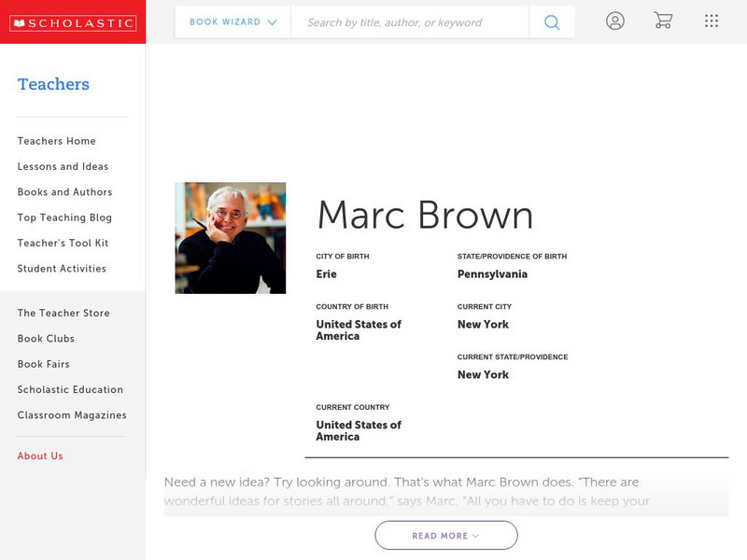This screenshot has height=560, width=747.
Task: Open Teacher's Tool Kit link
Action: 63,244
